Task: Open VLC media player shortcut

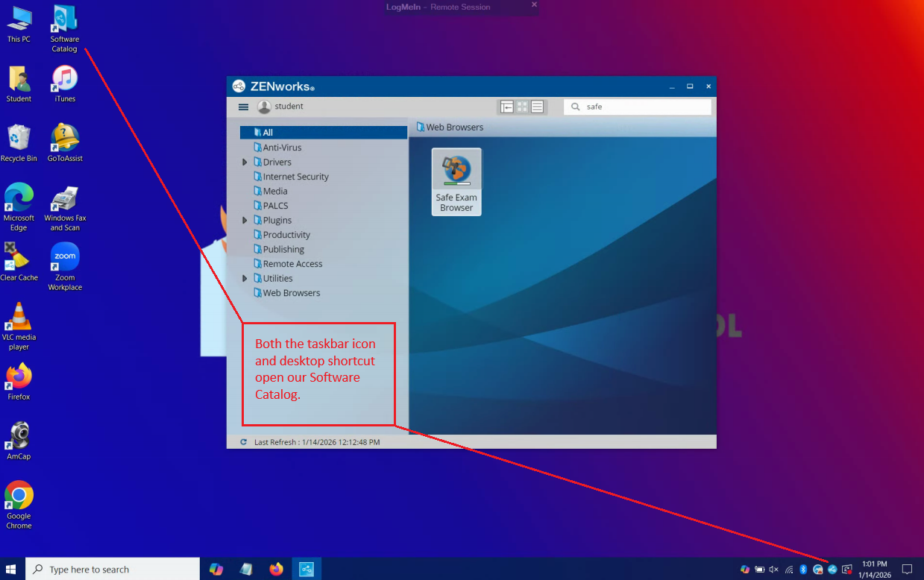Action: [x=19, y=327]
